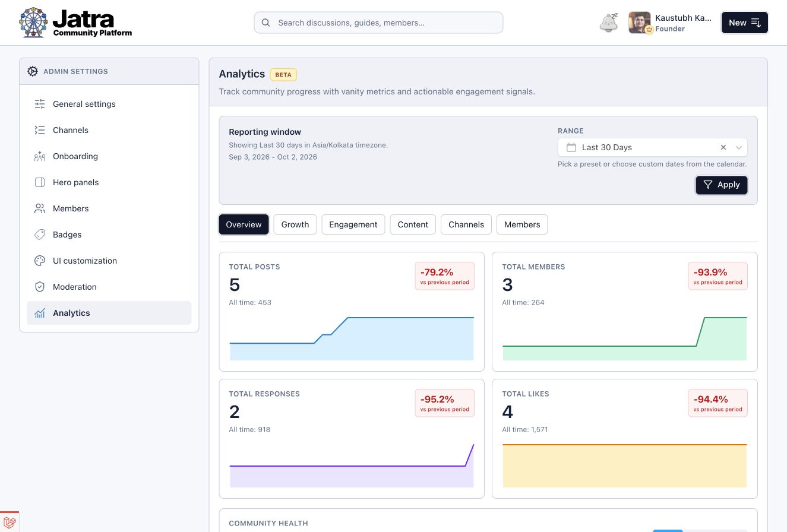The image size is (787, 532).
Task: Select the Overview tab
Action: (244, 224)
